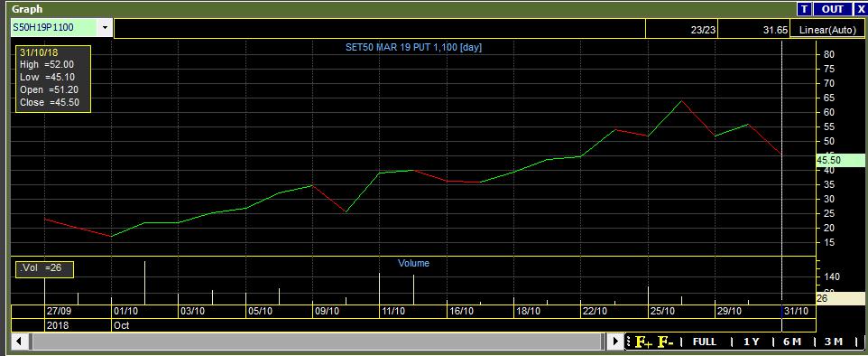
Task: Switch chart to 1Y range
Action: click(x=751, y=342)
